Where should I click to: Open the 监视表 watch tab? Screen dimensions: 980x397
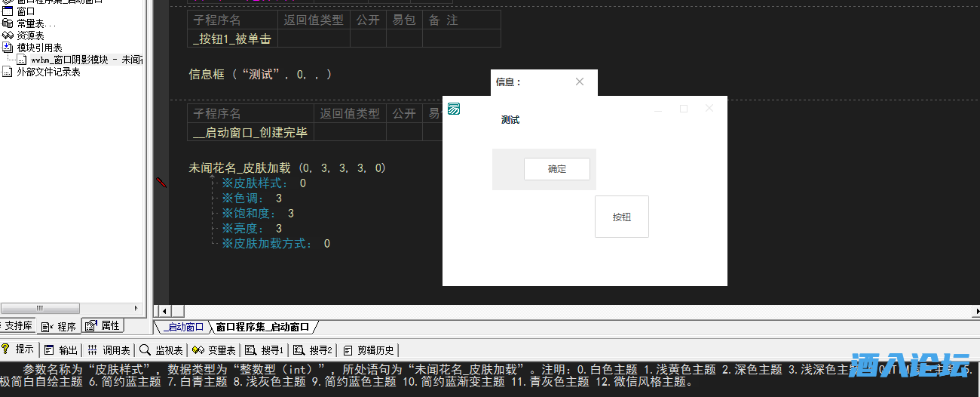(161, 350)
